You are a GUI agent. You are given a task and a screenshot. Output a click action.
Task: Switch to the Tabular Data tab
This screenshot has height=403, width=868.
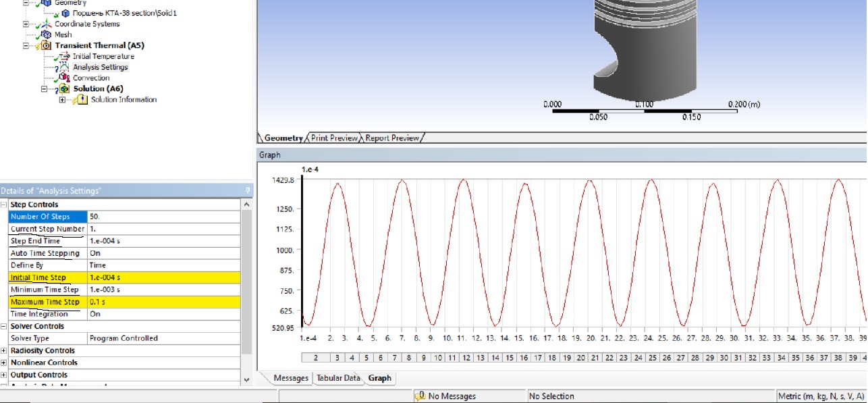coord(337,378)
